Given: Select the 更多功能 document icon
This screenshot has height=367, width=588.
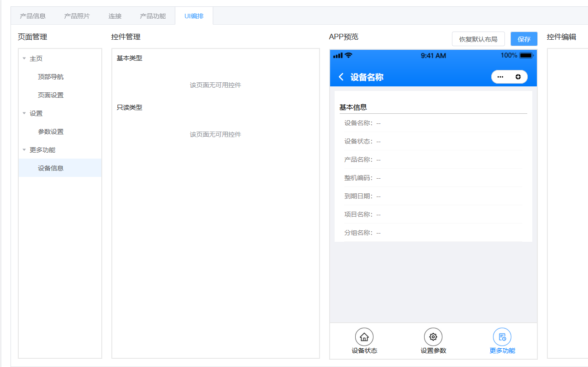Looking at the screenshot, I should point(502,337).
